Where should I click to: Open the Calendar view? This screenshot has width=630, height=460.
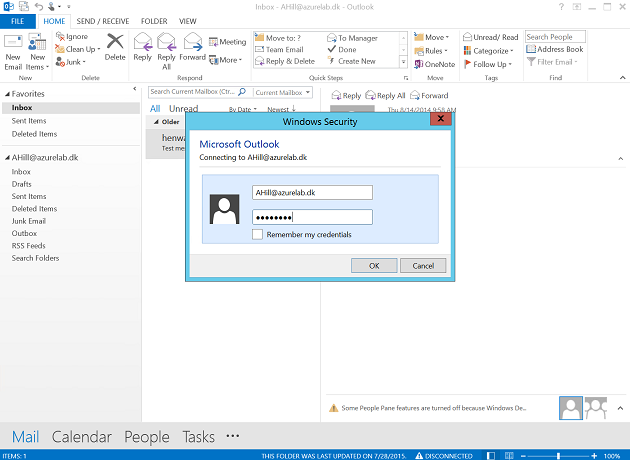82,437
